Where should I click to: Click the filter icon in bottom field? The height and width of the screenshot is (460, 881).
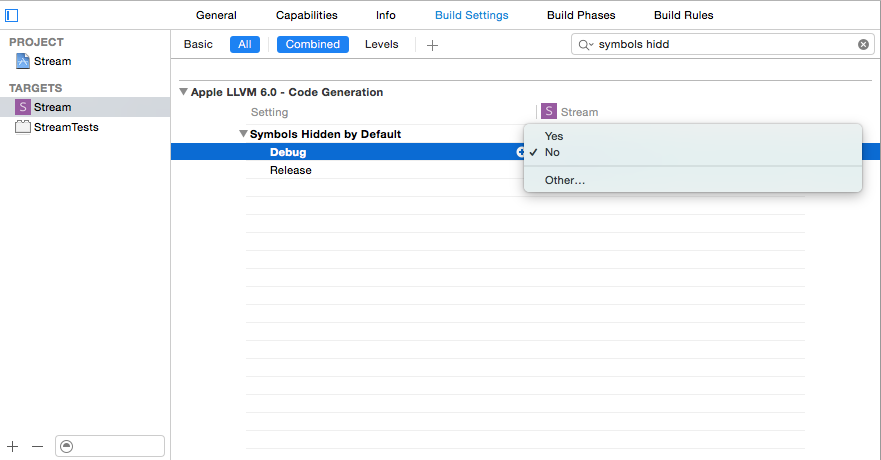(66, 447)
